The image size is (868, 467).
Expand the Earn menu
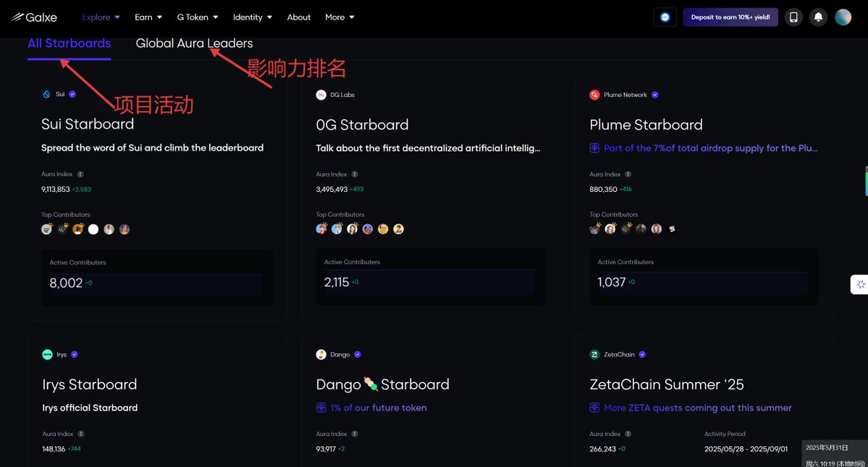click(148, 17)
